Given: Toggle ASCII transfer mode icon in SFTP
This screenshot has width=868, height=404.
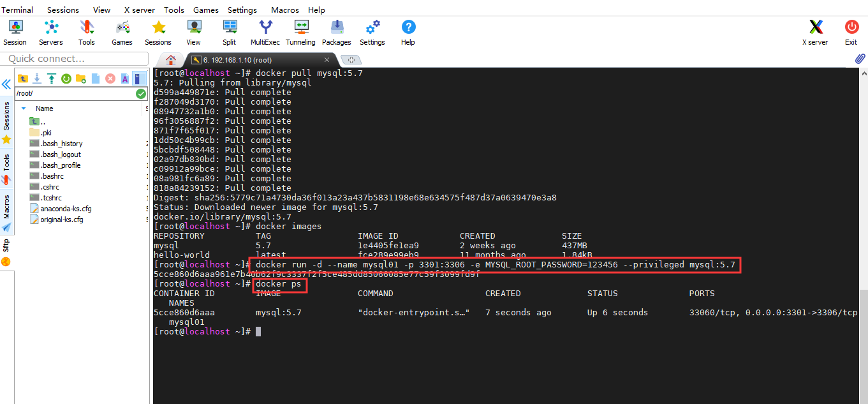Looking at the screenshot, I should point(125,79).
